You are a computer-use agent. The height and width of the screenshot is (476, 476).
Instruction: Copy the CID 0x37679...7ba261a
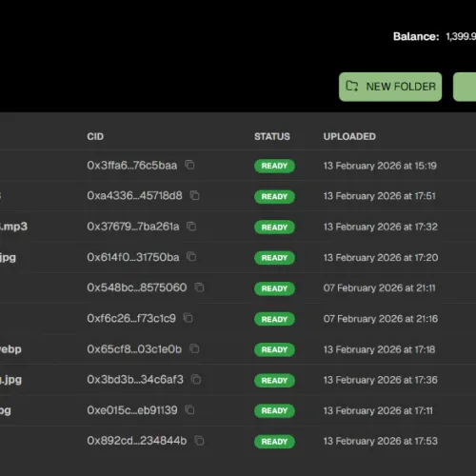click(191, 227)
